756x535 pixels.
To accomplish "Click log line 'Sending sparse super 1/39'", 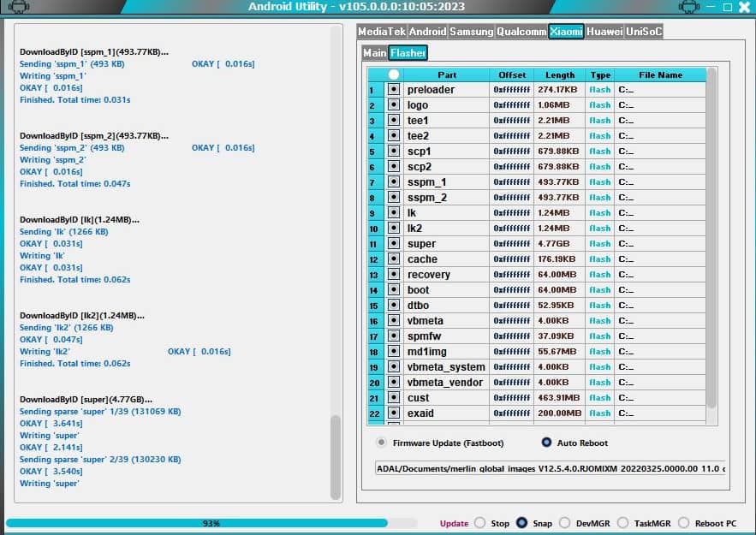I will pos(100,412).
